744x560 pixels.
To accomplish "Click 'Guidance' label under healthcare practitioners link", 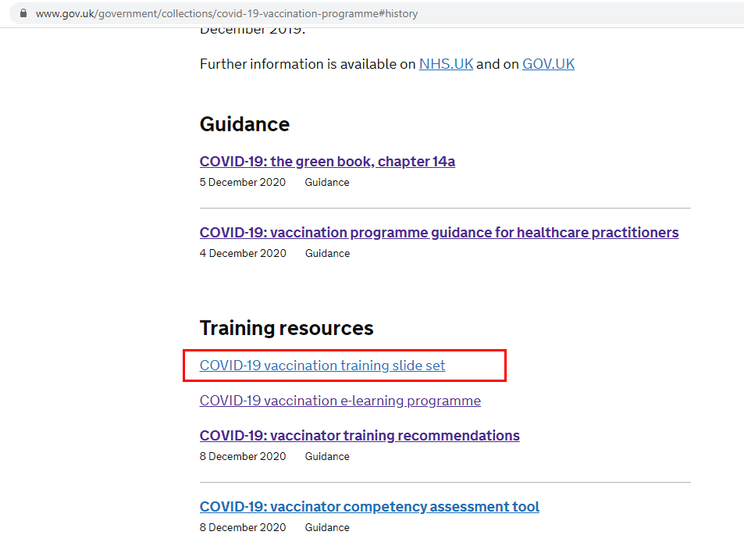I will [x=327, y=253].
